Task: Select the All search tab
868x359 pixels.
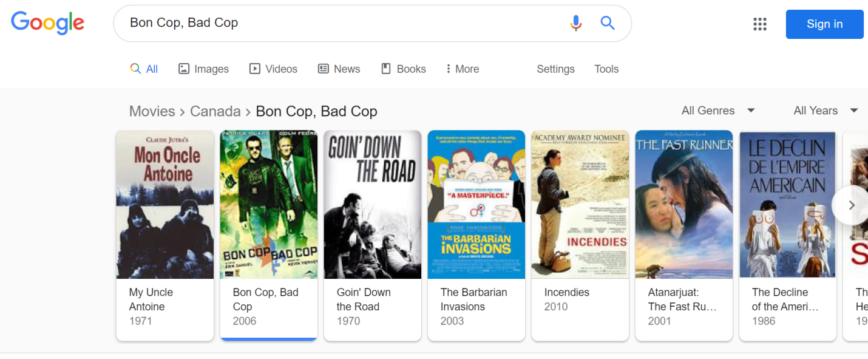Action: coord(144,69)
